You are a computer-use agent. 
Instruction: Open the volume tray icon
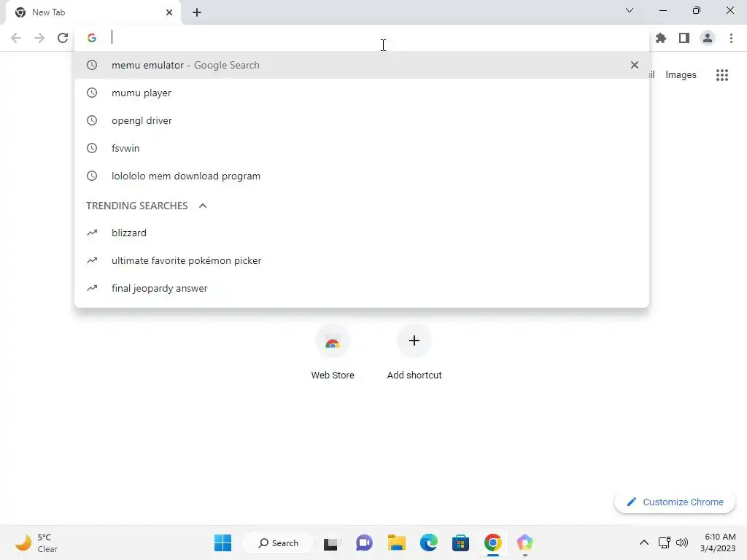(x=682, y=542)
